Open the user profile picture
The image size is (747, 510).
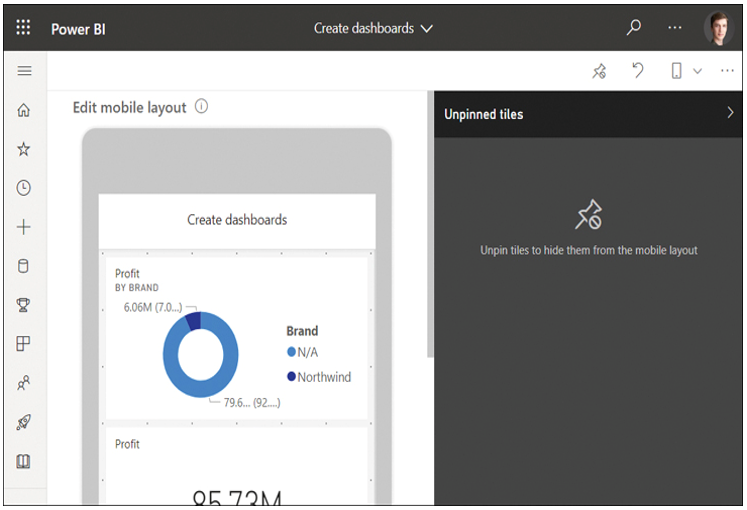click(718, 28)
